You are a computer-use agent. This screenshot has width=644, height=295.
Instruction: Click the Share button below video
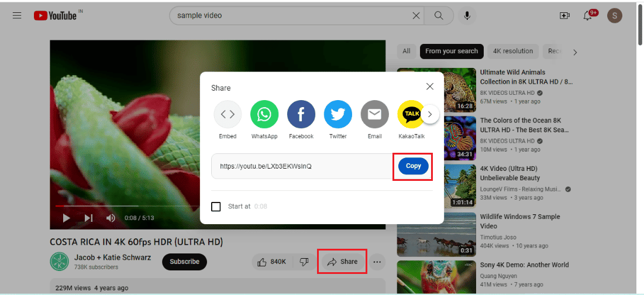(343, 262)
